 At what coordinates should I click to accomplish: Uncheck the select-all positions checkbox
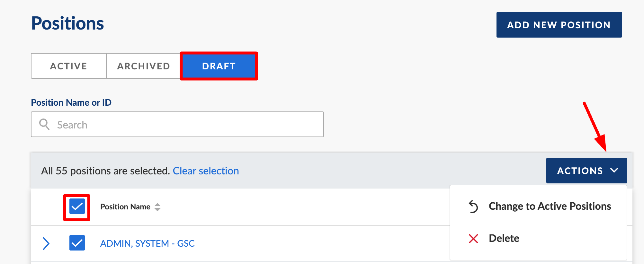77,206
